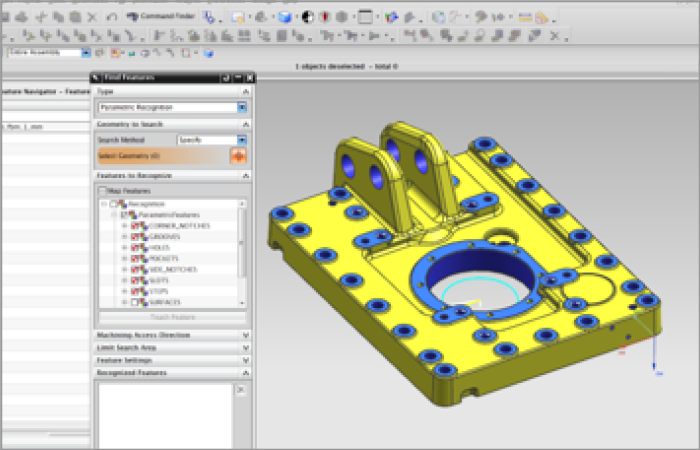Click the black-and-white circle display icon

(x=308, y=17)
